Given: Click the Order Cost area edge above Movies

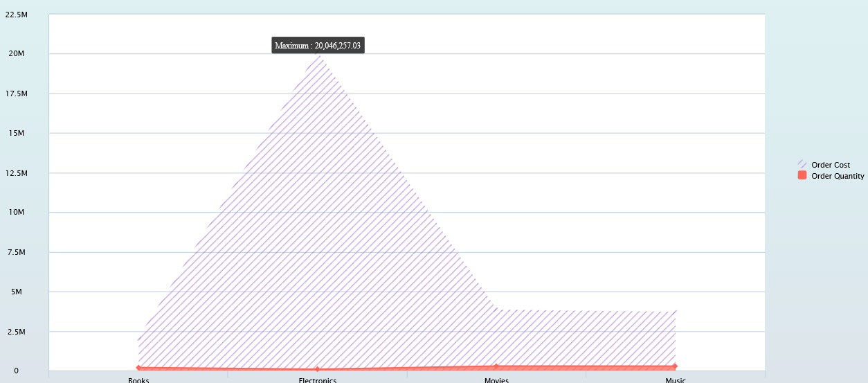Looking at the screenshot, I should pos(496,310).
